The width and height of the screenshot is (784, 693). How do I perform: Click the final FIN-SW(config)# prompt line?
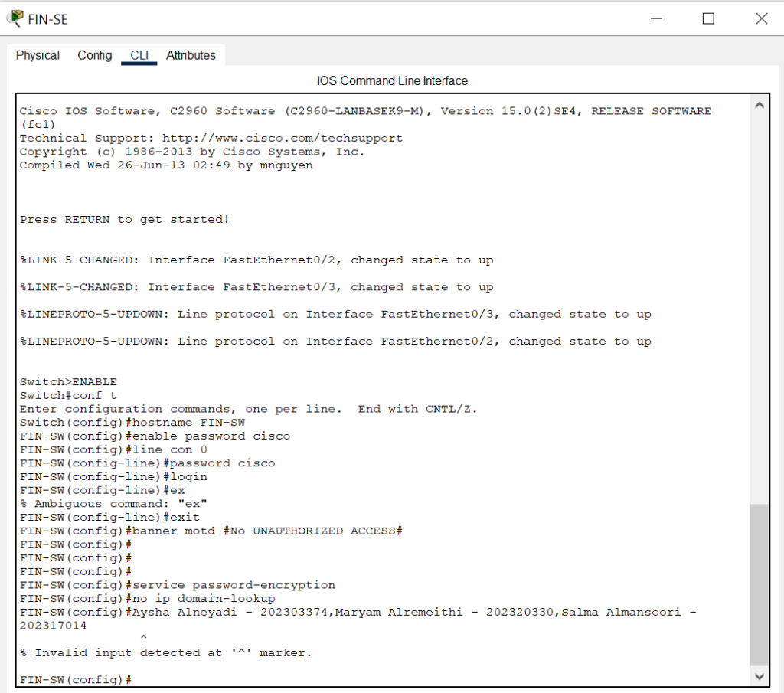(76, 679)
